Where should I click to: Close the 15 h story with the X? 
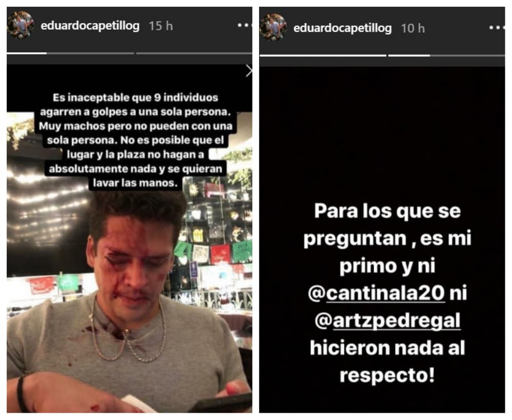tap(249, 71)
